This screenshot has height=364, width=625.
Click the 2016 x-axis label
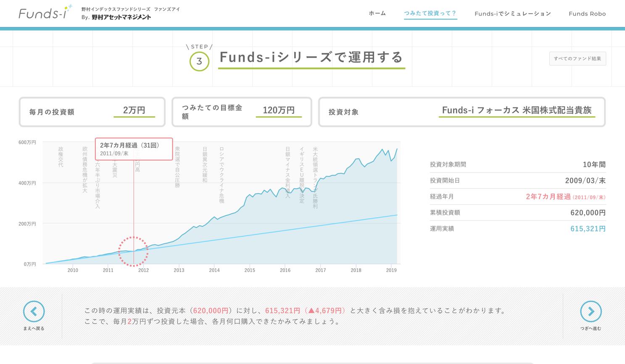[285, 270]
